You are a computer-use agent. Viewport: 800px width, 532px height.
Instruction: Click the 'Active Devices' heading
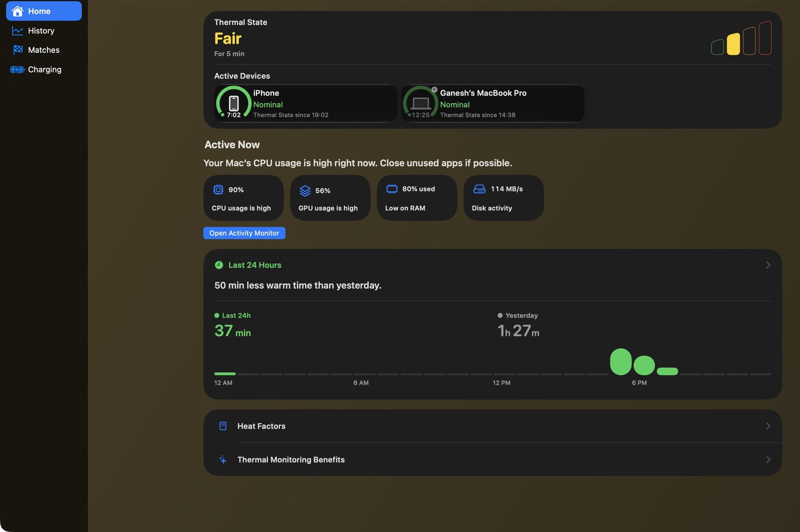(242, 76)
